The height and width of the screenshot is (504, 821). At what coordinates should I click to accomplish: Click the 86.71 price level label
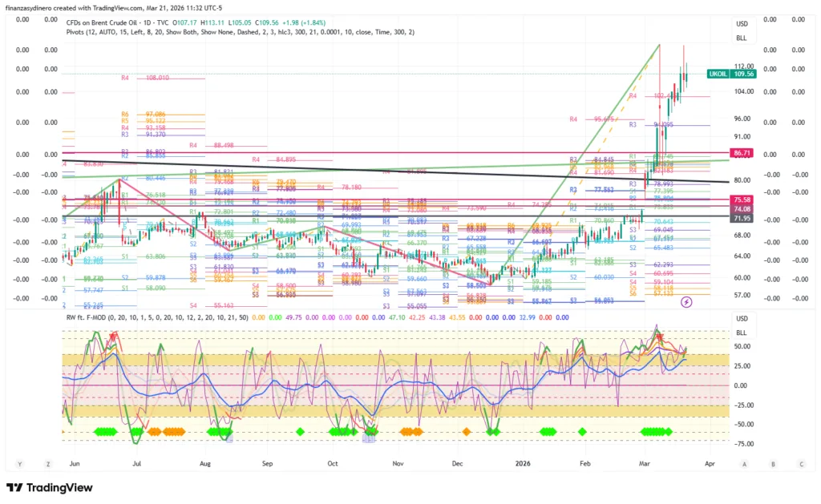tap(742, 152)
